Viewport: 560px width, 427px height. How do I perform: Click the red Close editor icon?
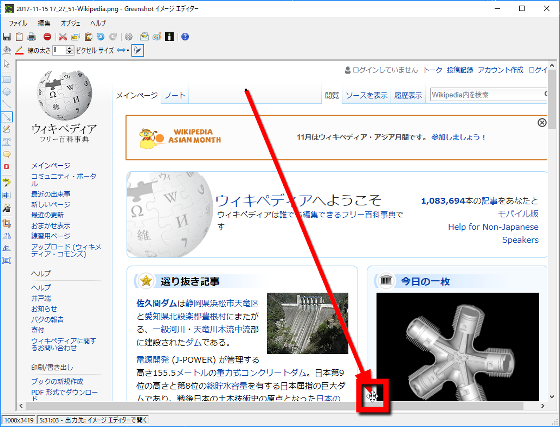tap(47, 36)
